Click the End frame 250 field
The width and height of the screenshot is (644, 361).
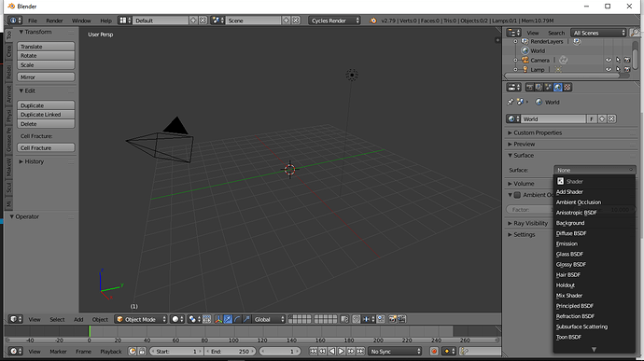(230, 351)
